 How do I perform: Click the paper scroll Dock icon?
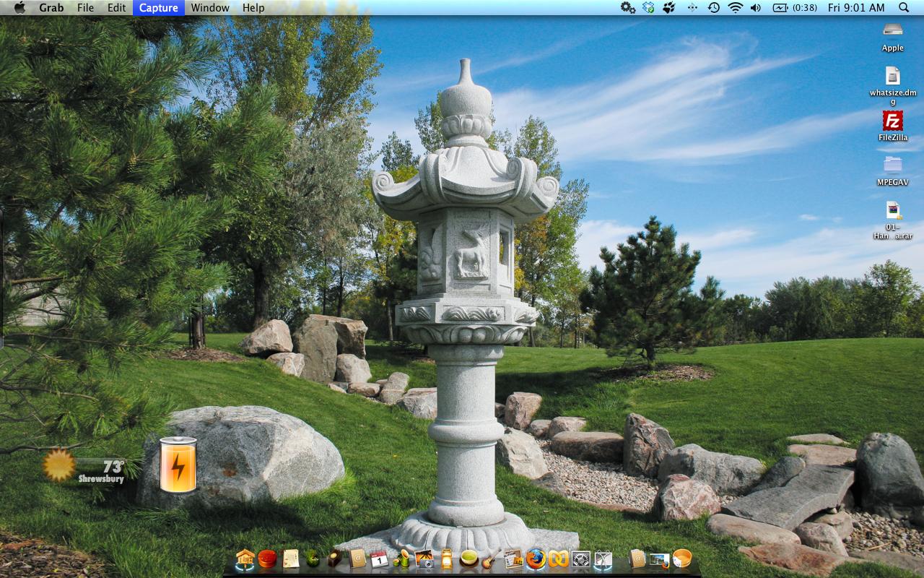pos(290,558)
